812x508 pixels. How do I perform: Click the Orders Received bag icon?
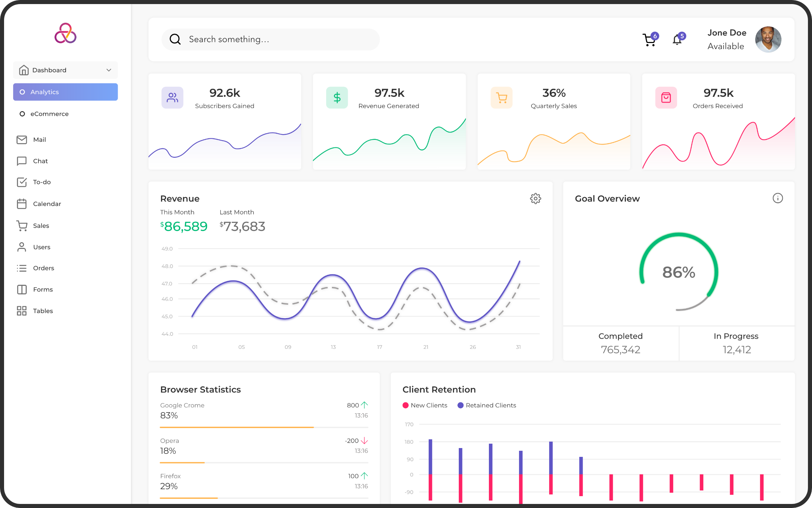(x=666, y=98)
